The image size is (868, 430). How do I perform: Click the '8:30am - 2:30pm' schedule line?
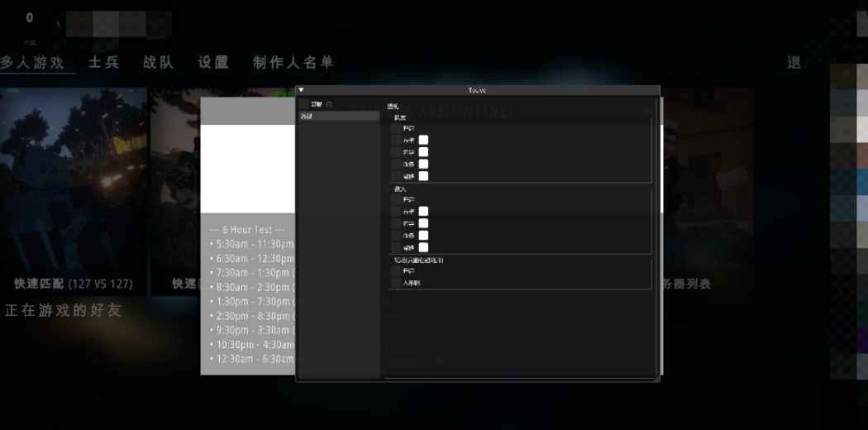pyautogui.click(x=250, y=287)
